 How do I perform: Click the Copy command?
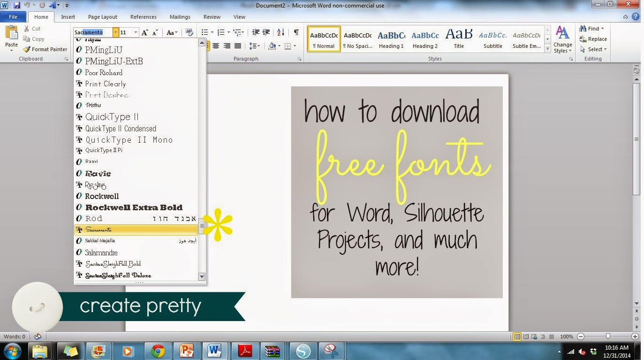pyautogui.click(x=34, y=39)
